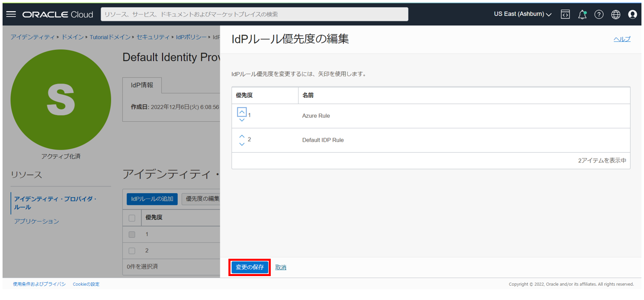Open the user profile avatar menu

tap(632, 14)
